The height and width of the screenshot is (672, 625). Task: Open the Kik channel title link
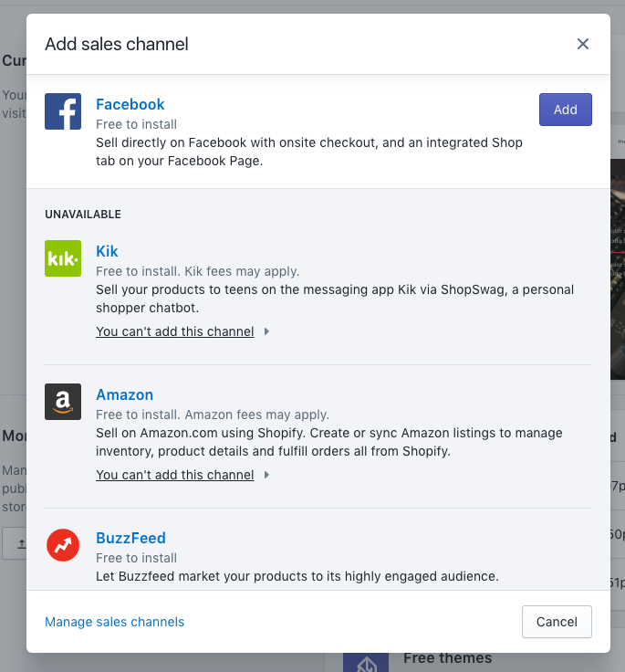[x=107, y=251]
